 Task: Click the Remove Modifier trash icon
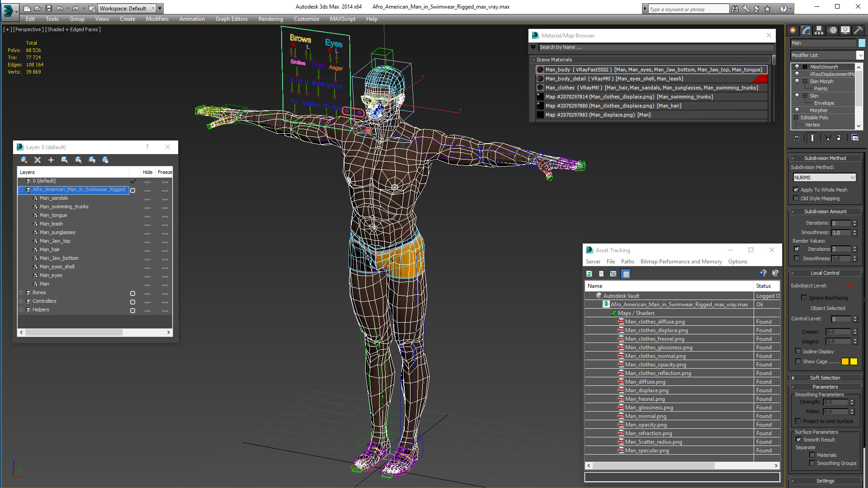[x=839, y=138]
